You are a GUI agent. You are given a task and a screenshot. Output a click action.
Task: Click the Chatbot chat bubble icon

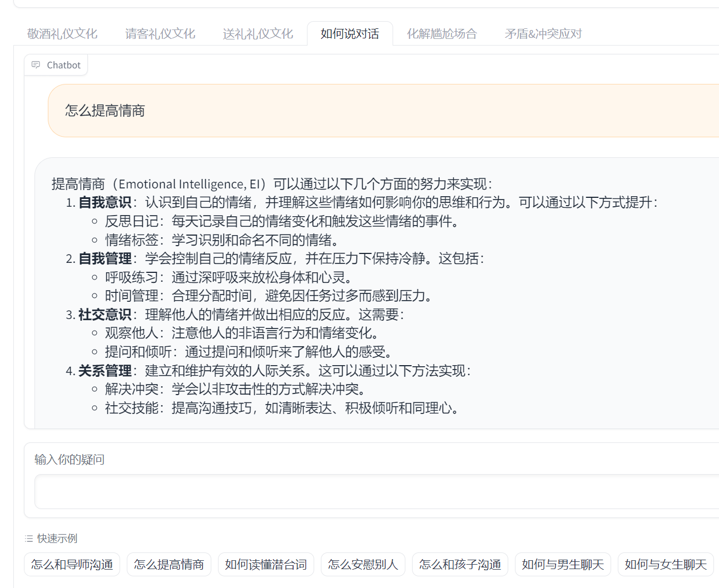pyautogui.click(x=36, y=65)
